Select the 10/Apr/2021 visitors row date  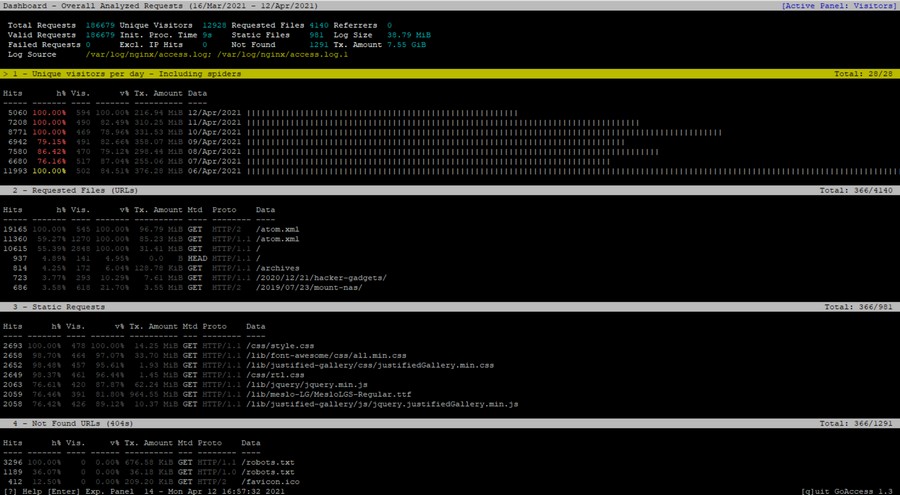click(x=214, y=132)
